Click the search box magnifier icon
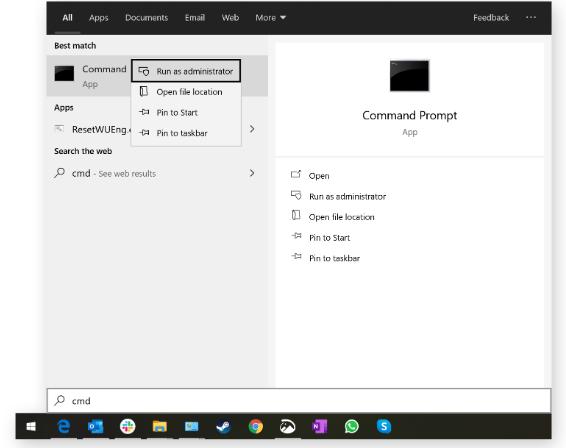Image resolution: width=566 pixels, height=448 pixels. click(x=60, y=400)
